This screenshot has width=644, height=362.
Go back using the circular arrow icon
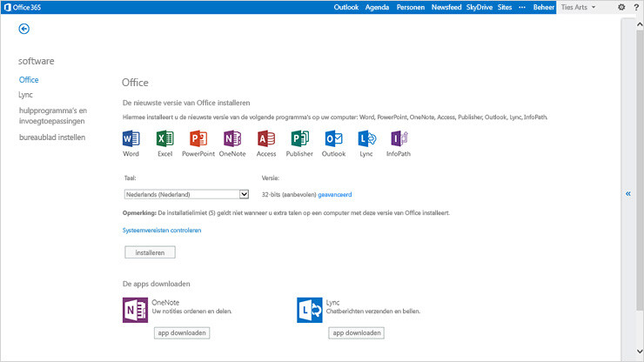[x=23, y=29]
